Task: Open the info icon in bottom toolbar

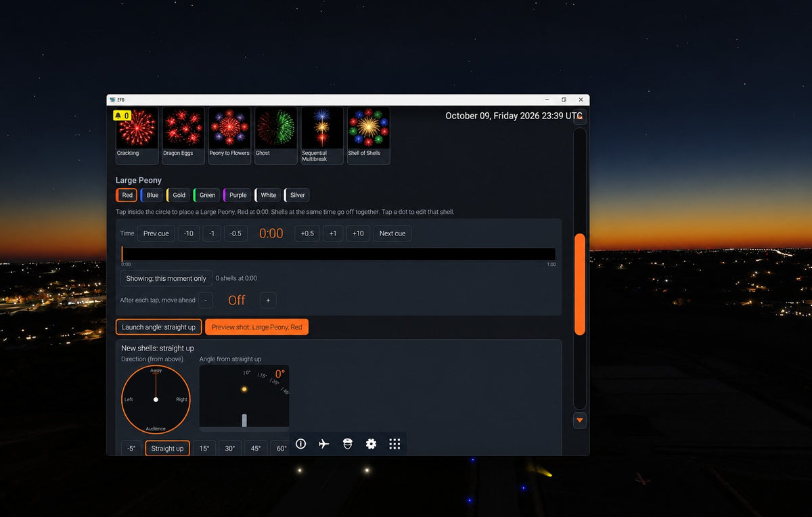Action: pos(300,444)
